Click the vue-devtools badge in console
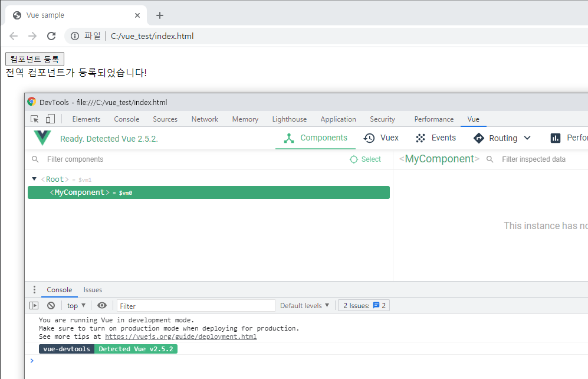Viewport: 588px width, 379px height. 67,349
